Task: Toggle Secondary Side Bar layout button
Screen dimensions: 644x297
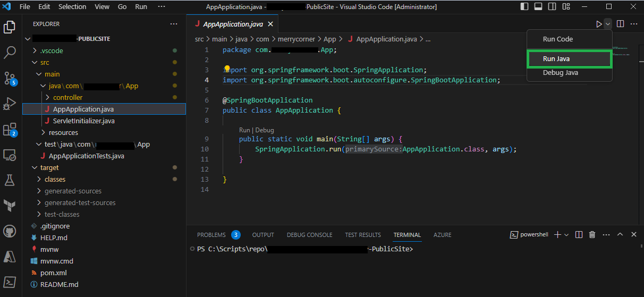Action: 552,7
